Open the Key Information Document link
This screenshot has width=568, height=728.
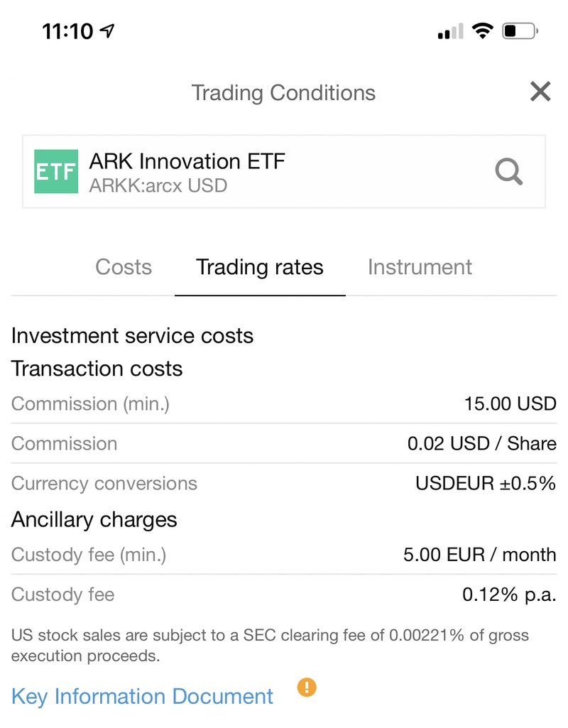[x=142, y=696]
